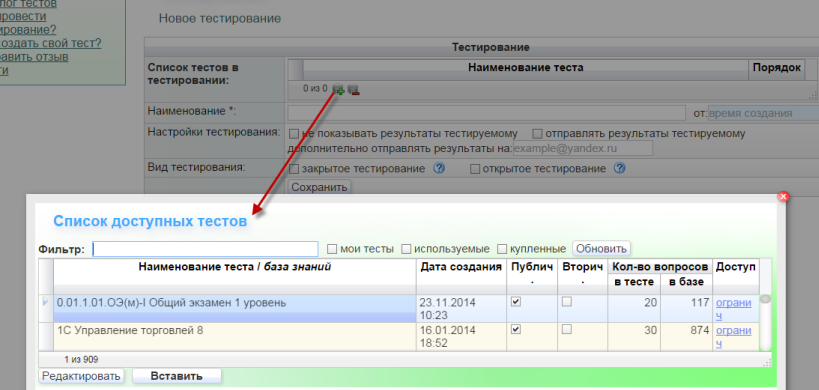Screen dimensions: 819x390
Task: Click into the Фильтр input field
Action: pos(205,249)
